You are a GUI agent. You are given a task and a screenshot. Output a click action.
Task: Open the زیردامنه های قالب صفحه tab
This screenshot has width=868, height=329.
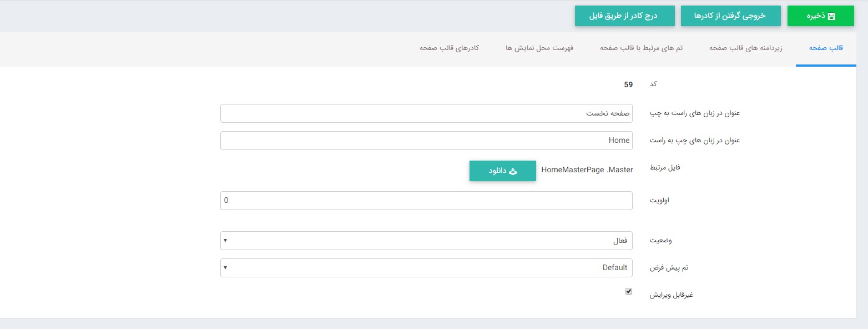coord(745,48)
